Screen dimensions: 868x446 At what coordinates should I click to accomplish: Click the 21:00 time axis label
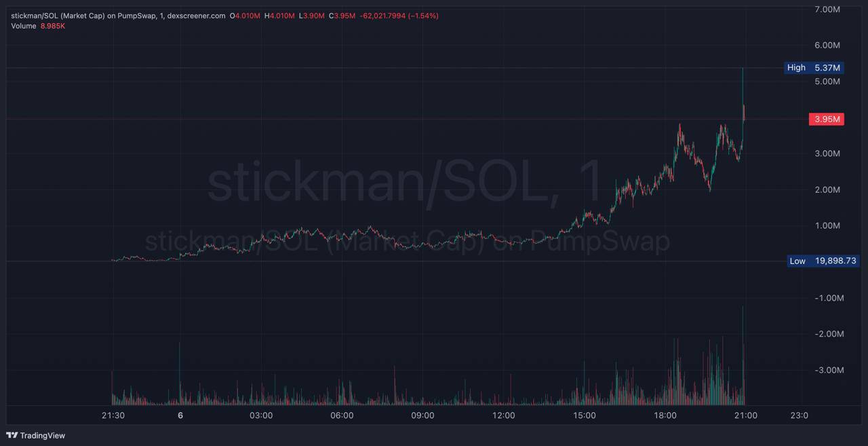746,415
